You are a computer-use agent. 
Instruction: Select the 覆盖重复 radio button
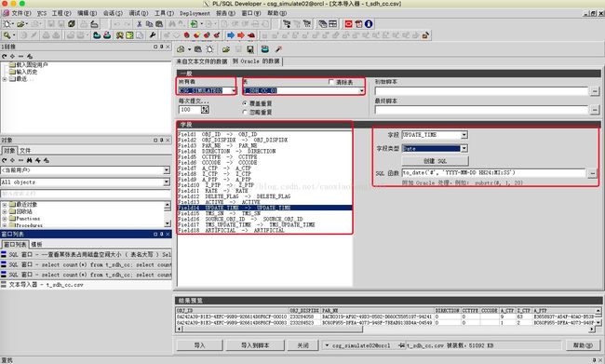[x=245, y=103]
